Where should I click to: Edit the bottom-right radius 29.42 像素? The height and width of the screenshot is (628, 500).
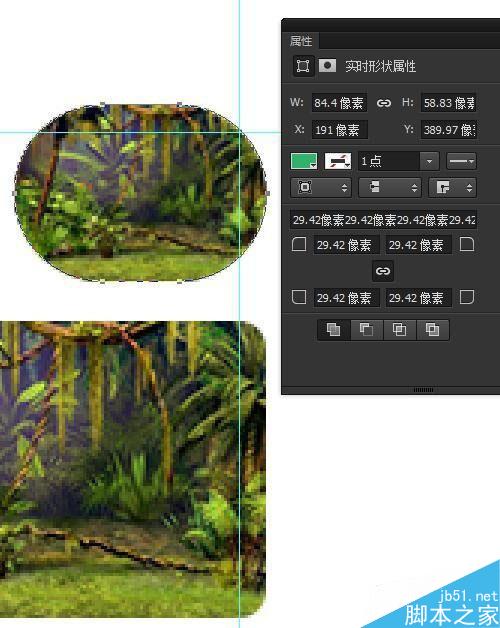418,298
